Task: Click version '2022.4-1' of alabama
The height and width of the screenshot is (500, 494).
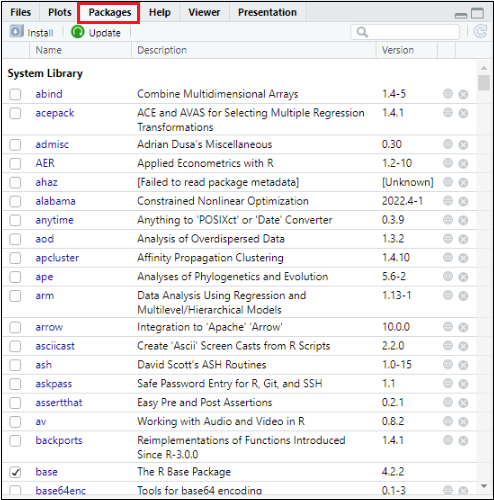Action: click(402, 201)
